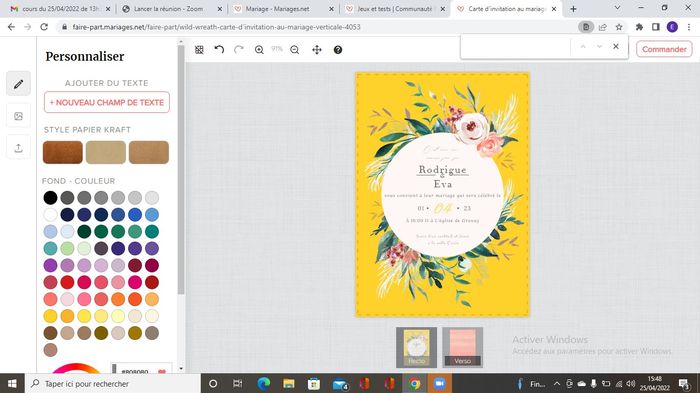Close the Carte d'invitation au mariage tab

tap(554, 9)
